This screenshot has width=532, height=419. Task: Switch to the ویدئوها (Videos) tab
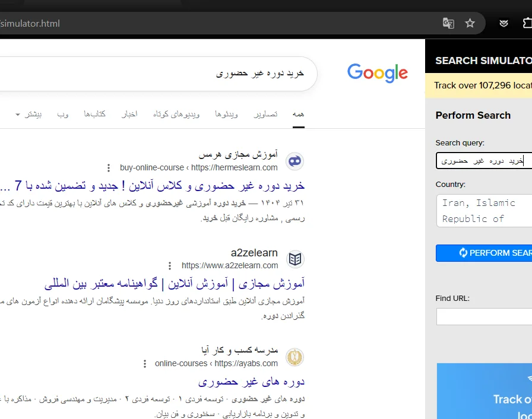pos(226,114)
